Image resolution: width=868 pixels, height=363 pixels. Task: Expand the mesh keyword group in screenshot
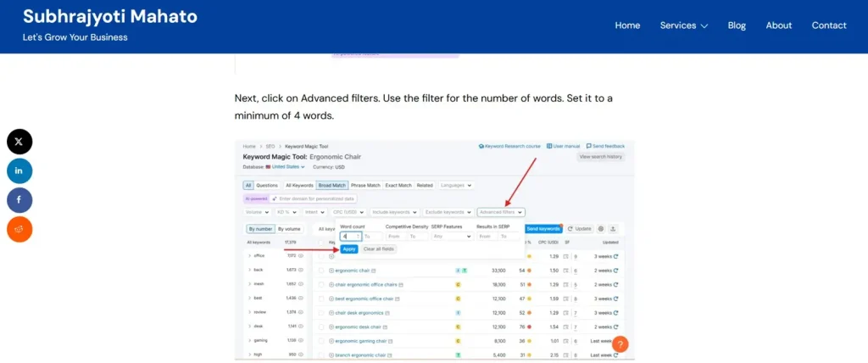[x=250, y=284]
